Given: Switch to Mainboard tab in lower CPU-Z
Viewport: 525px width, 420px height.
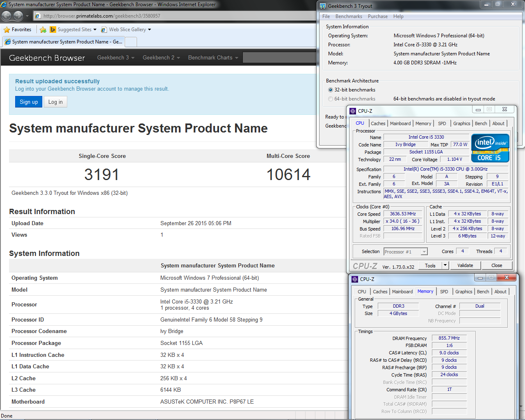Looking at the screenshot, I should [x=402, y=292].
